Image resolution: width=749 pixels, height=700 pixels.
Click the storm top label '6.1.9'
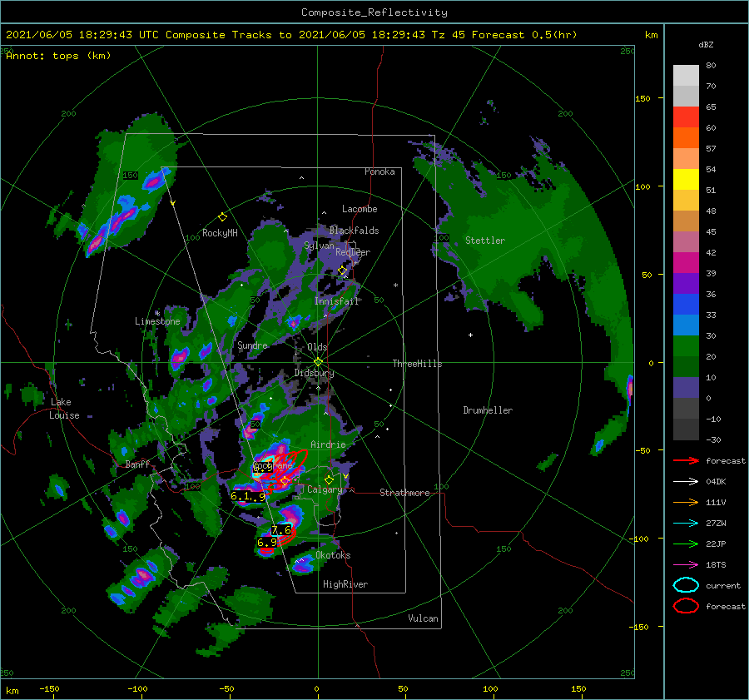click(x=248, y=496)
